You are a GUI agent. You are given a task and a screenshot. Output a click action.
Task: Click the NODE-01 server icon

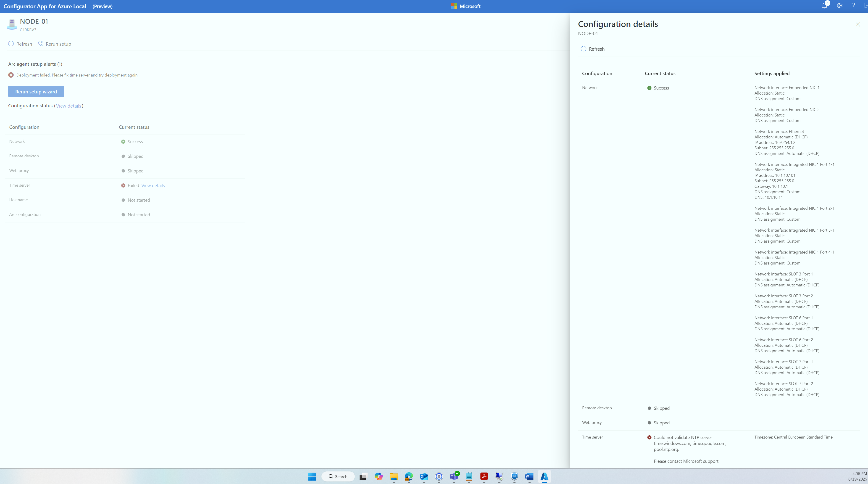point(12,25)
